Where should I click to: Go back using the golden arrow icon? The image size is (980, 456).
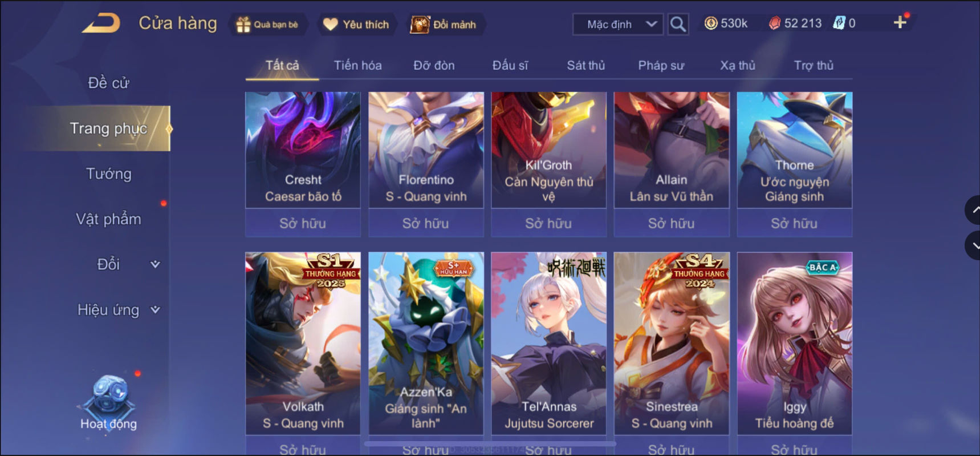coord(101,23)
